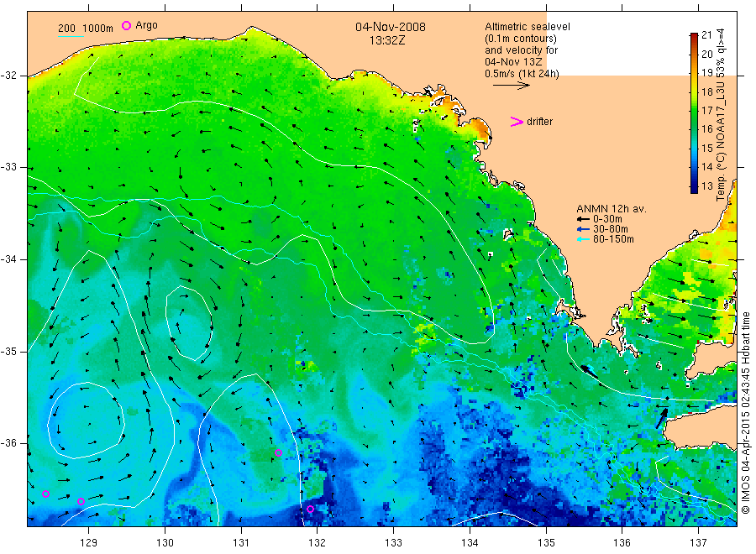Click the latitude axis label -34
Image resolution: width=756 pixels, height=554 pixels.
click(x=9, y=259)
